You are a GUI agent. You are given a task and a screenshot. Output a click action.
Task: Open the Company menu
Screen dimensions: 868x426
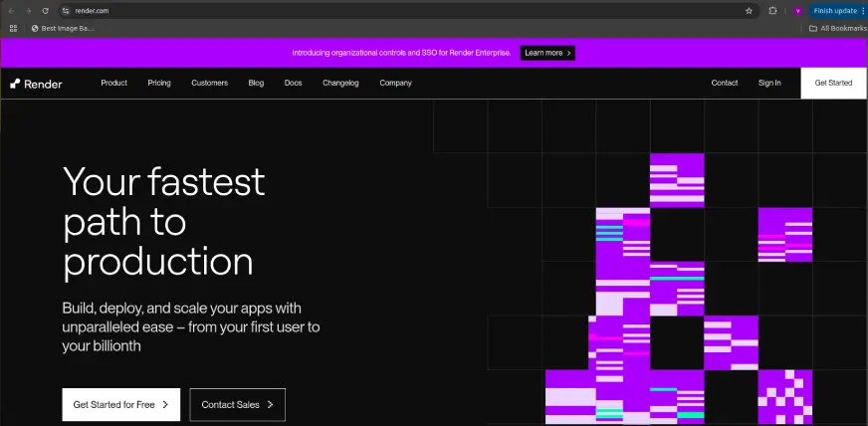[x=396, y=83]
